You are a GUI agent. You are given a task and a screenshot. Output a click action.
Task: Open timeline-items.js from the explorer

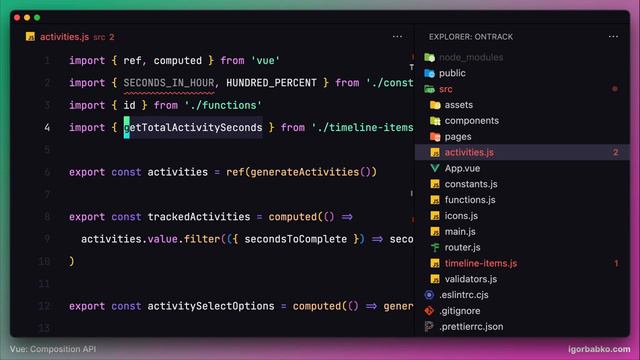point(481,263)
